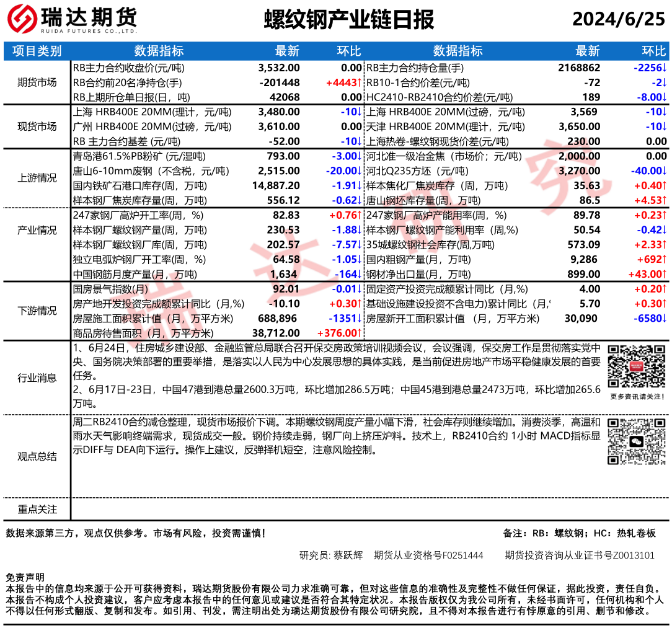The image size is (672, 628).
Task: Click the 更多资讯请关注 caption under QR code
Action: (x=637, y=396)
